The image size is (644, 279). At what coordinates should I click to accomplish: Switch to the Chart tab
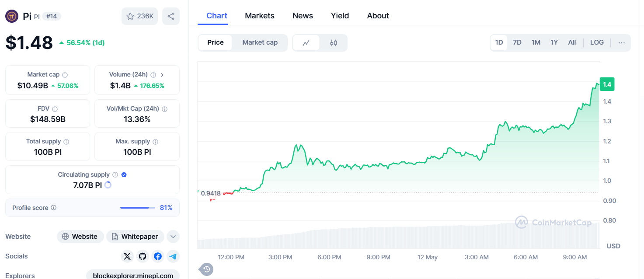pos(217,16)
